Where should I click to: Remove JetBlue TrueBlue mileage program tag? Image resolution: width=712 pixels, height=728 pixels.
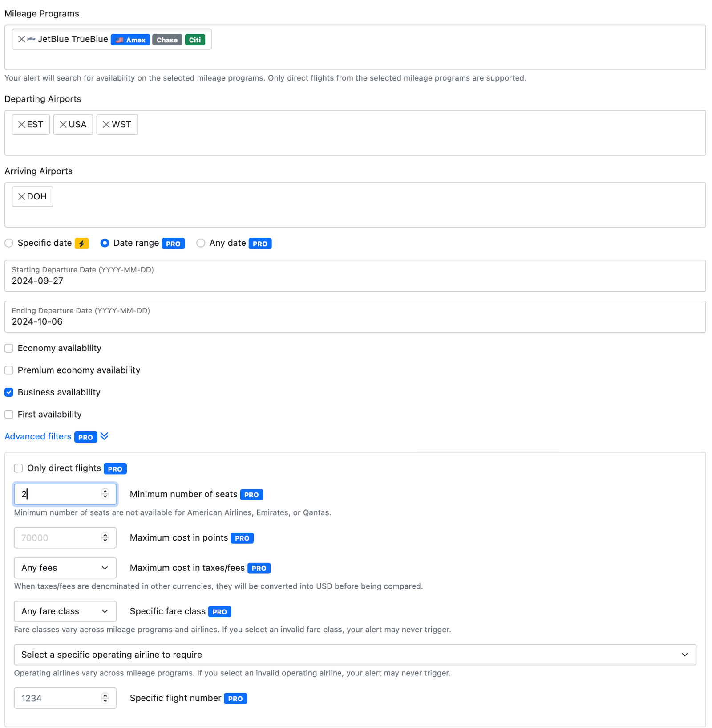click(21, 39)
